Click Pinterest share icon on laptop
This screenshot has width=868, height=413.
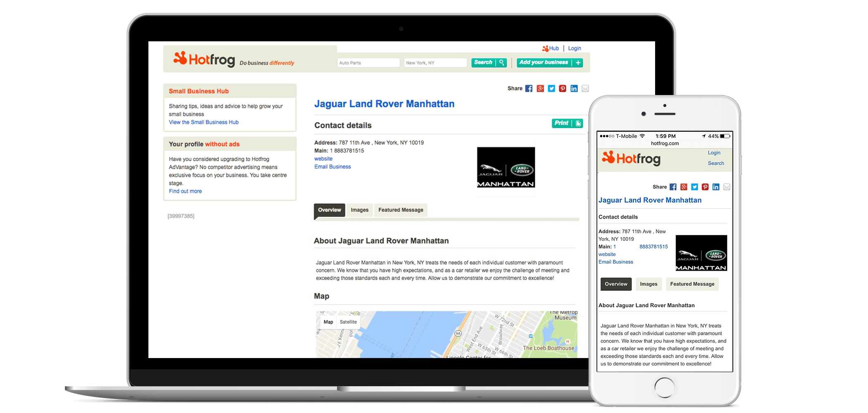(563, 88)
